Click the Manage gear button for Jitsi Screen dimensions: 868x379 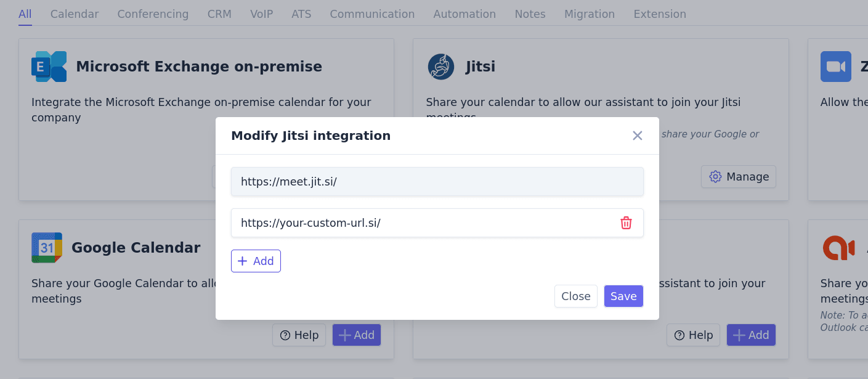pos(739,177)
